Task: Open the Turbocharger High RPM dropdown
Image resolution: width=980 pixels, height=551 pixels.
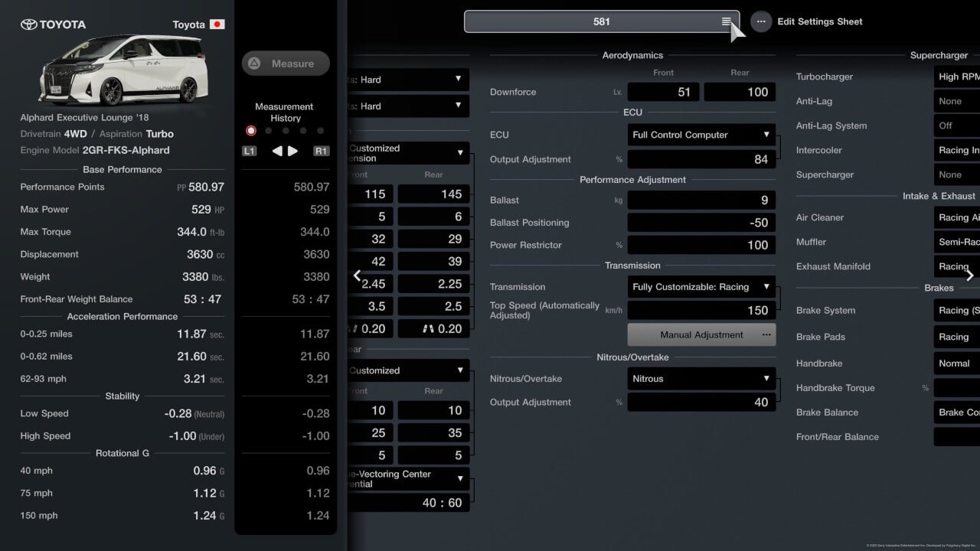Action: pos(957,77)
